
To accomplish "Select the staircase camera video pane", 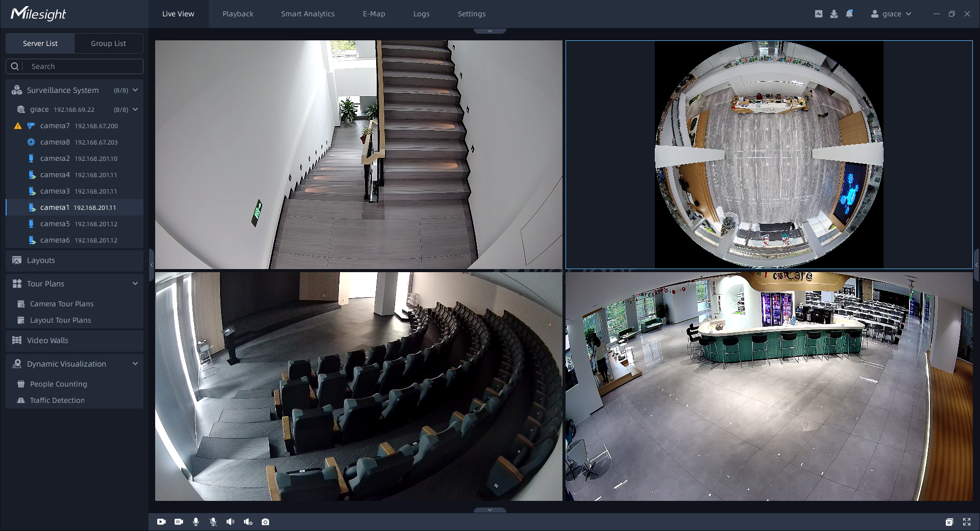I will point(358,155).
